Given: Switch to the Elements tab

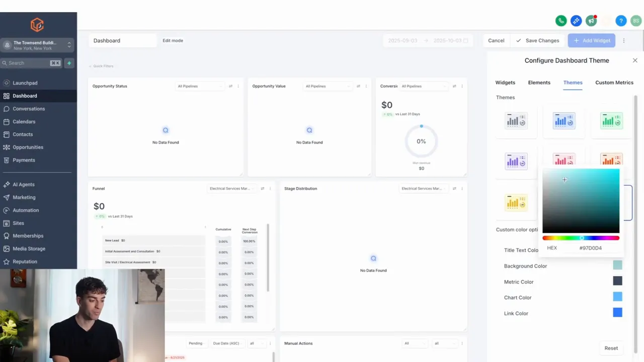Looking at the screenshot, I should 539,82.
